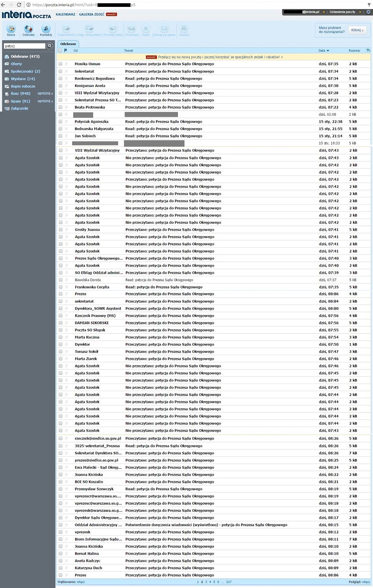Screen dimensions: 373x588
Task: Select the Beata Piotrowska message checkbox
Action: point(61,107)
